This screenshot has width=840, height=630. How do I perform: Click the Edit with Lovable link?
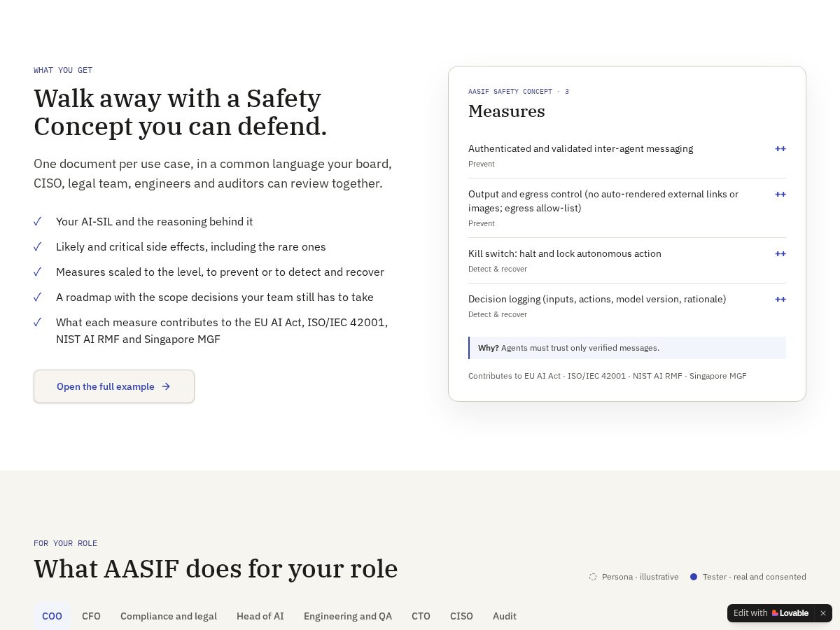[x=771, y=613]
